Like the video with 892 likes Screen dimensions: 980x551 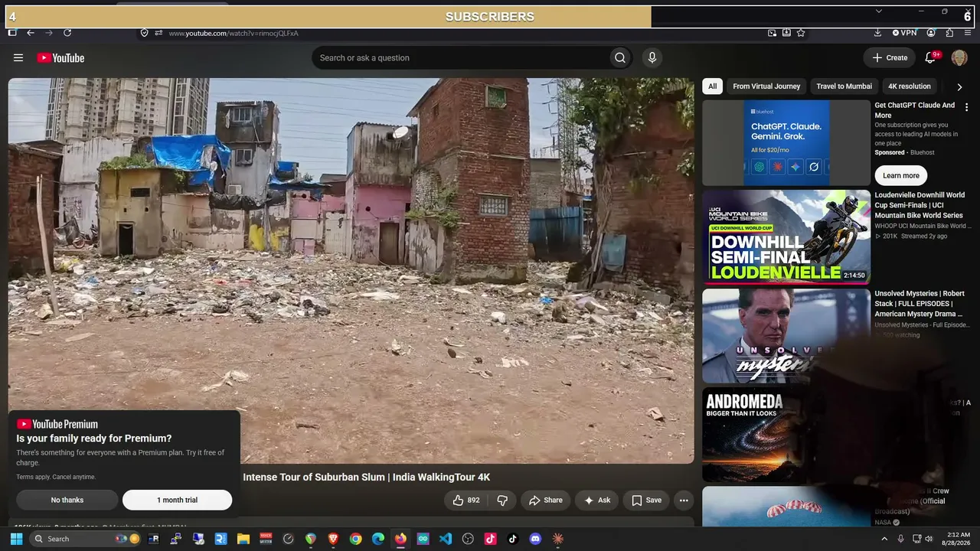pyautogui.click(x=466, y=500)
